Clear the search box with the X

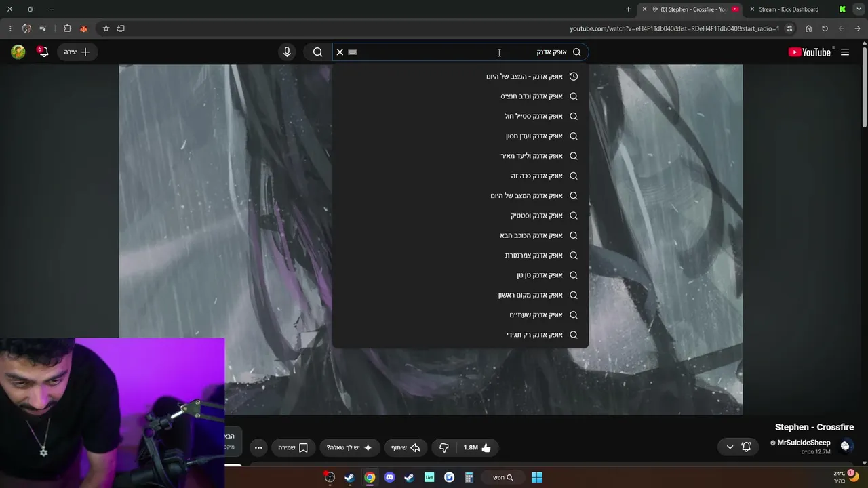tap(340, 52)
